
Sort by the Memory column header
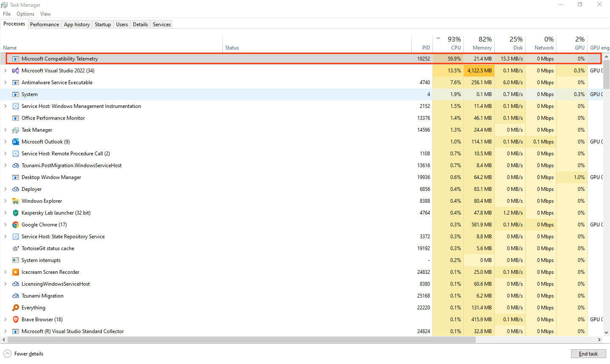479,44
